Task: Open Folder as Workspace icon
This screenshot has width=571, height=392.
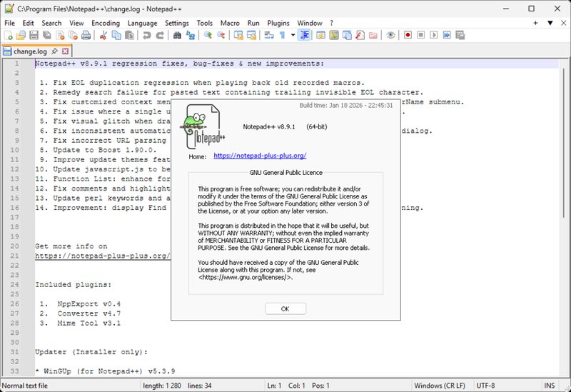Action: pyautogui.click(x=373, y=35)
